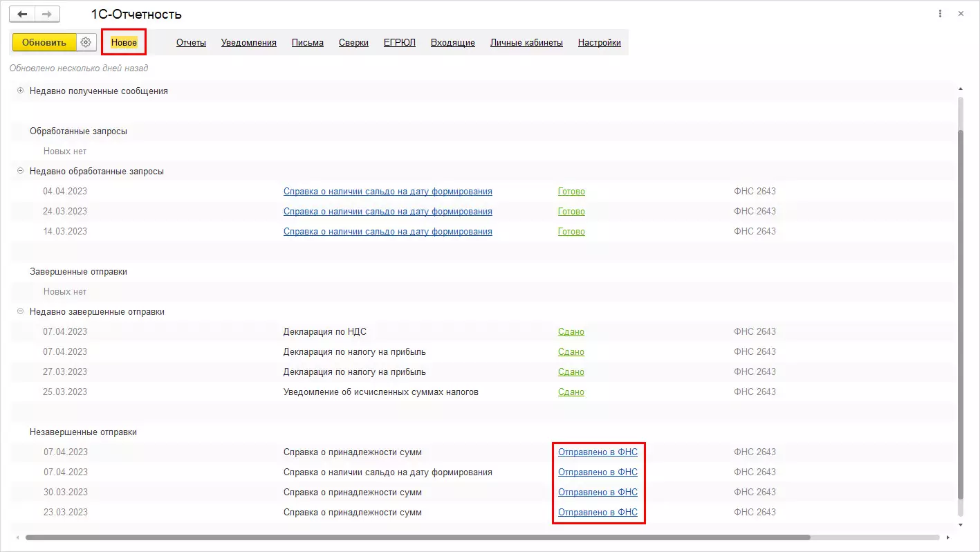This screenshot has width=980, height=552.
Task: Select 27.03.2023 Декларация по налогу на прибыль name
Action: [355, 371]
